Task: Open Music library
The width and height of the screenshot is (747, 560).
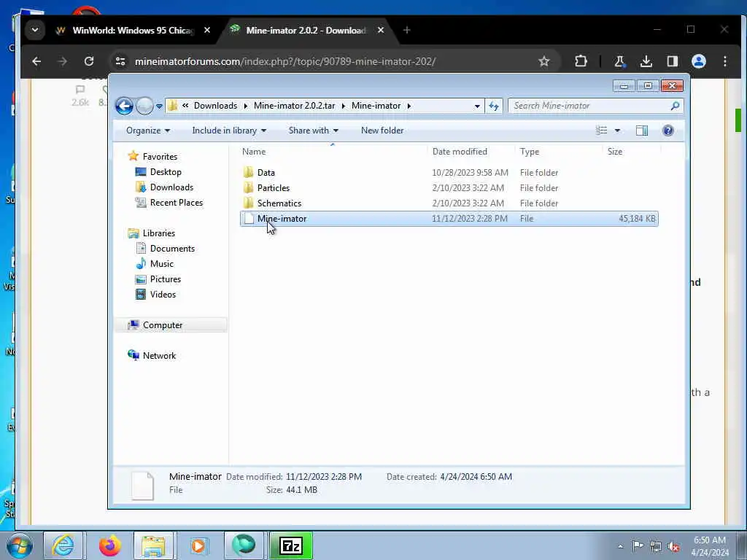Action: tap(161, 264)
